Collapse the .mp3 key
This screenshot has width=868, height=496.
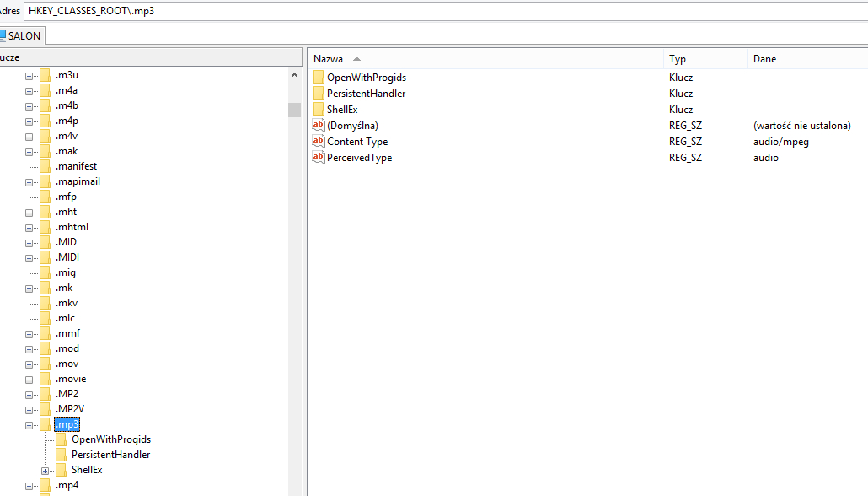point(29,426)
